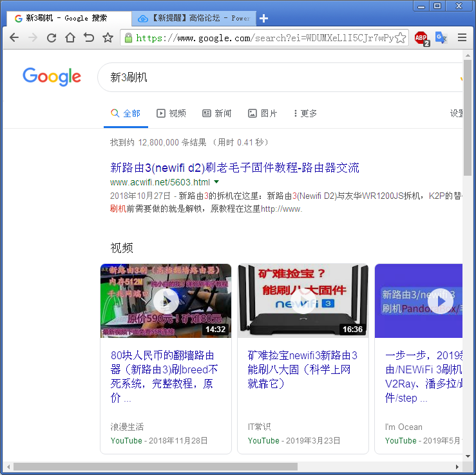Click the scroll left arrow

pos(8,467)
